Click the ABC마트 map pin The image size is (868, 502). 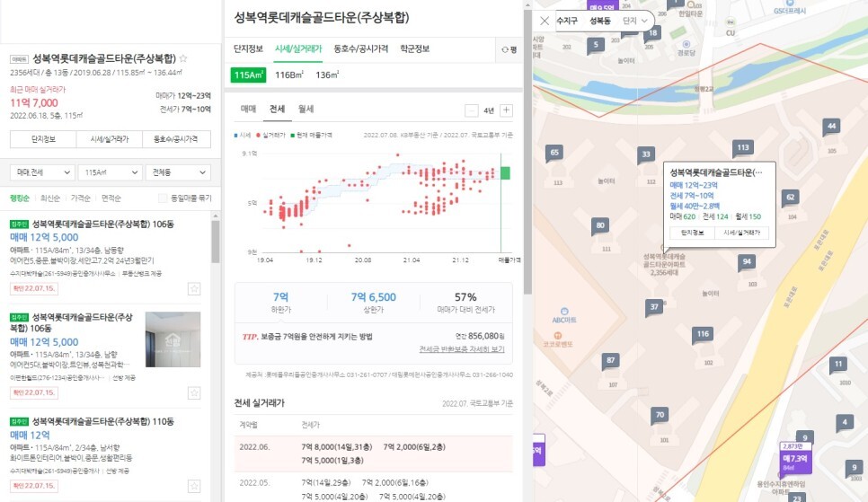coord(564,312)
